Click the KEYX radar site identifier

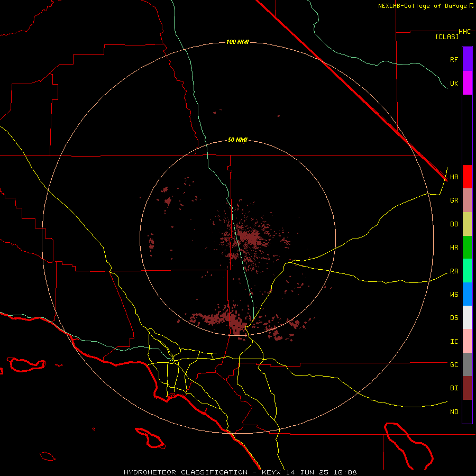[271, 472]
